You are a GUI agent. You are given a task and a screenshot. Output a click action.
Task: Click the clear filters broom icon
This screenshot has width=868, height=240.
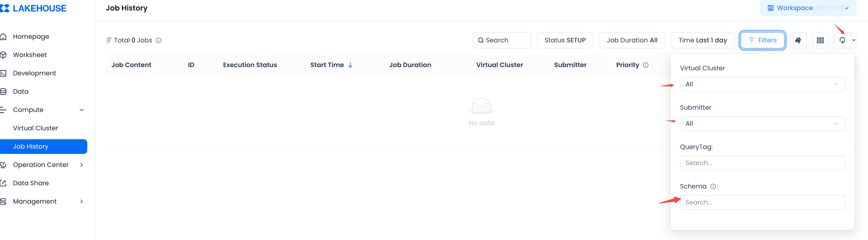798,40
